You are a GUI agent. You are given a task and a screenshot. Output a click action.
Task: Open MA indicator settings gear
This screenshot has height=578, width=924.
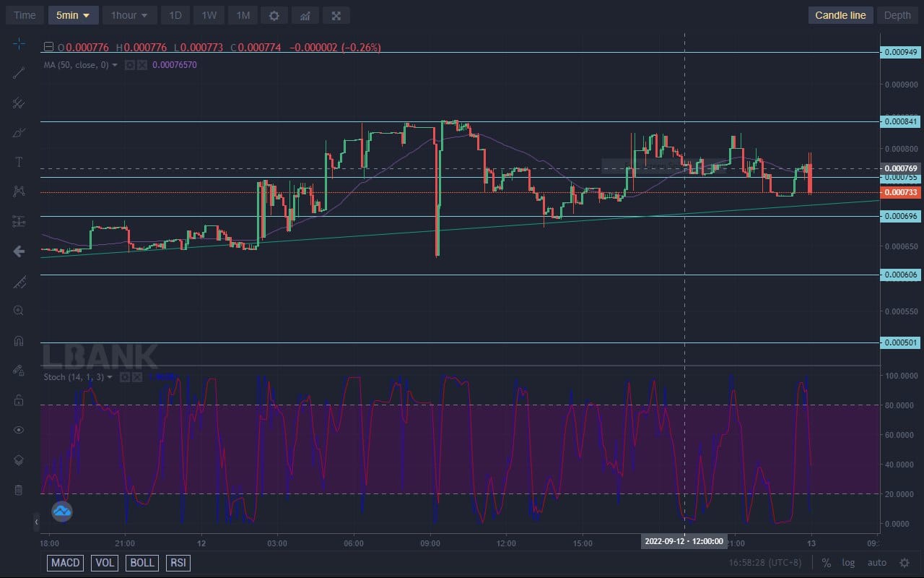pyautogui.click(x=130, y=65)
